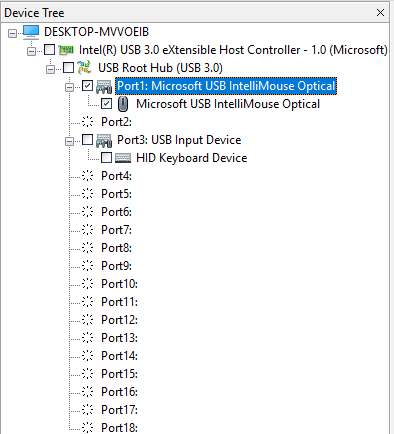Click the empty port icon for Port6
This screenshot has width=394, height=434.
[87, 212]
